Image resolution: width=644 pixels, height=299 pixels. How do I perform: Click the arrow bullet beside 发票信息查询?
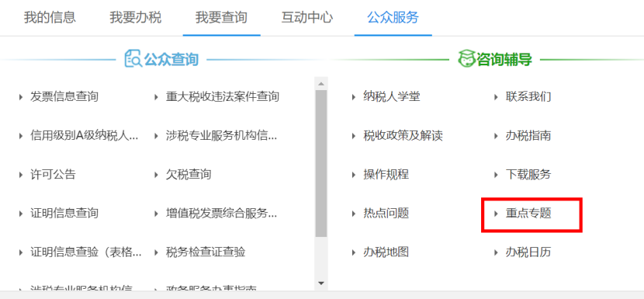pyautogui.click(x=20, y=98)
